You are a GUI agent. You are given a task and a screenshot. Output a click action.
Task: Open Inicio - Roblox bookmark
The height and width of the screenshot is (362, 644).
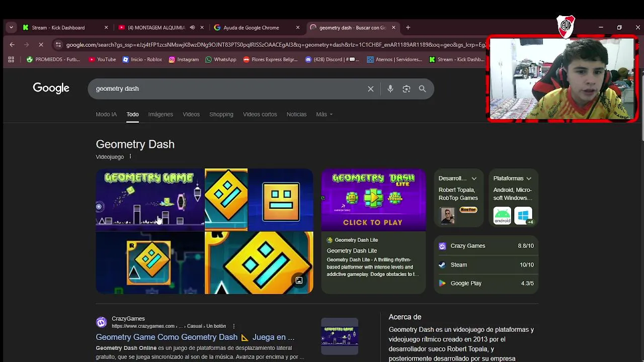tap(142, 59)
